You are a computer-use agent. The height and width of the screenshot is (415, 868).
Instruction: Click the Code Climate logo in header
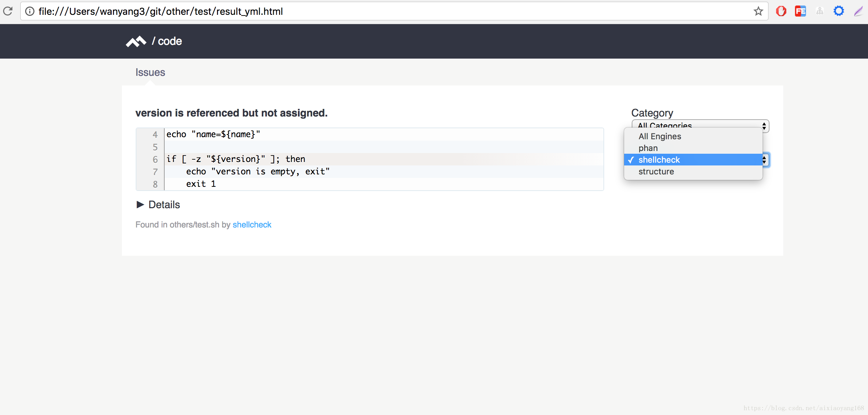(x=136, y=41)
